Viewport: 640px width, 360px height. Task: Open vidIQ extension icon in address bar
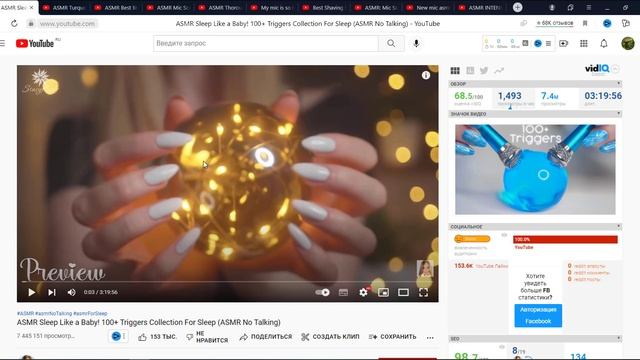point(607,24)
